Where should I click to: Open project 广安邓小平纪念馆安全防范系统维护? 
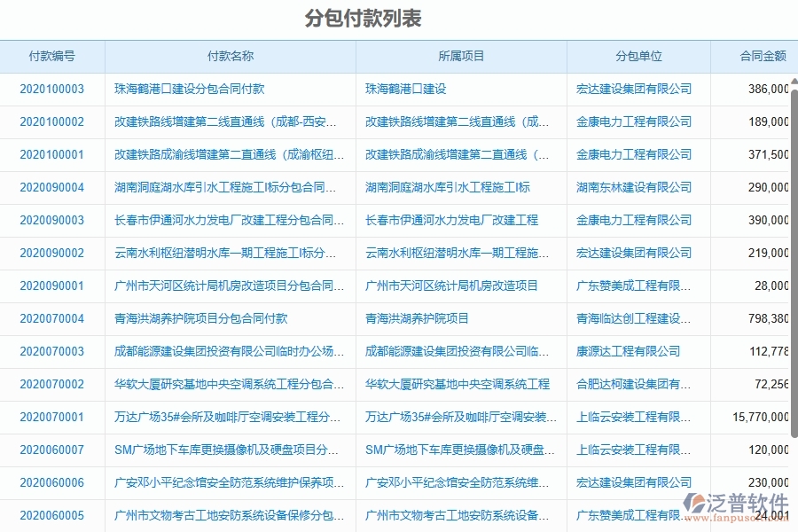click(458, 482)
